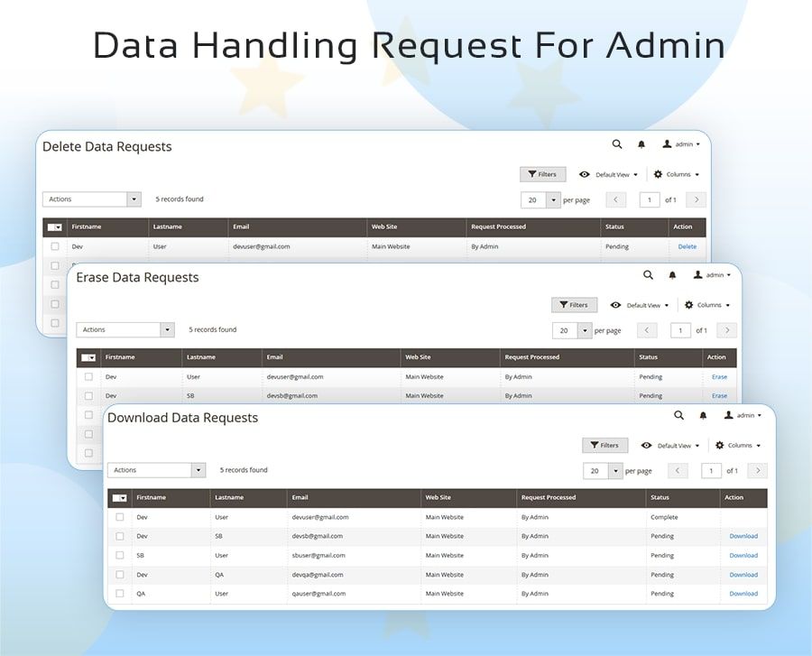The image size is (812, 656).
Task: Go to next page in Download Data Requests
Action: pos(758,471)
